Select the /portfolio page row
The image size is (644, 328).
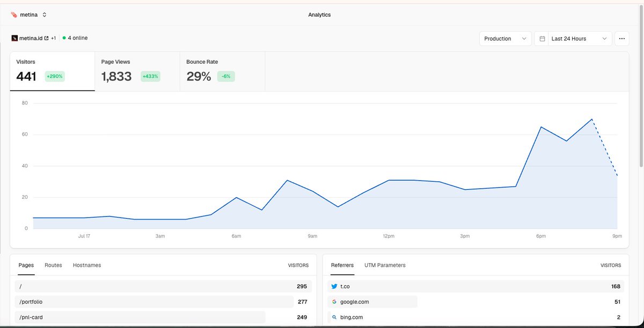(x=163, y=302)
